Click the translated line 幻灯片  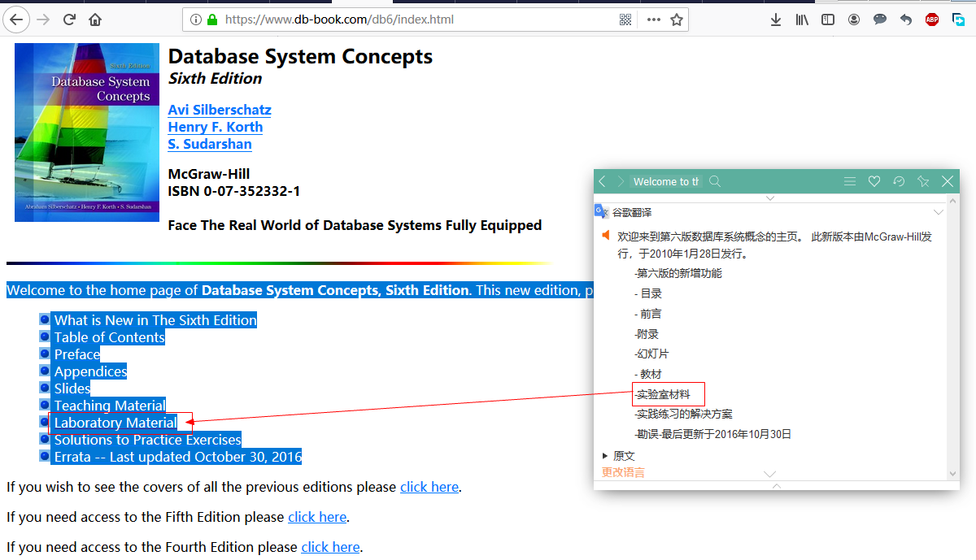tap(651, 354)
